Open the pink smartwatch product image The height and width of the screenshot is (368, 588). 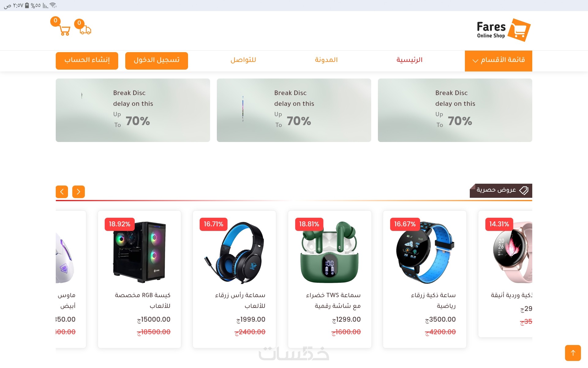(x=513, y=252)
